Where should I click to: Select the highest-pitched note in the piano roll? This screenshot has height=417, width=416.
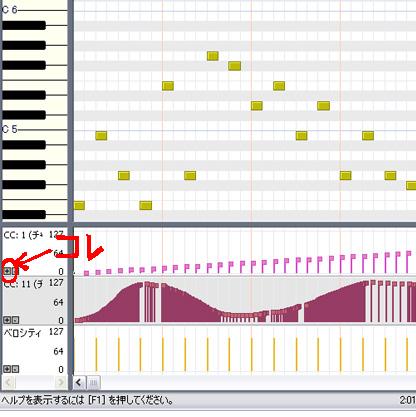pos(213,56)
